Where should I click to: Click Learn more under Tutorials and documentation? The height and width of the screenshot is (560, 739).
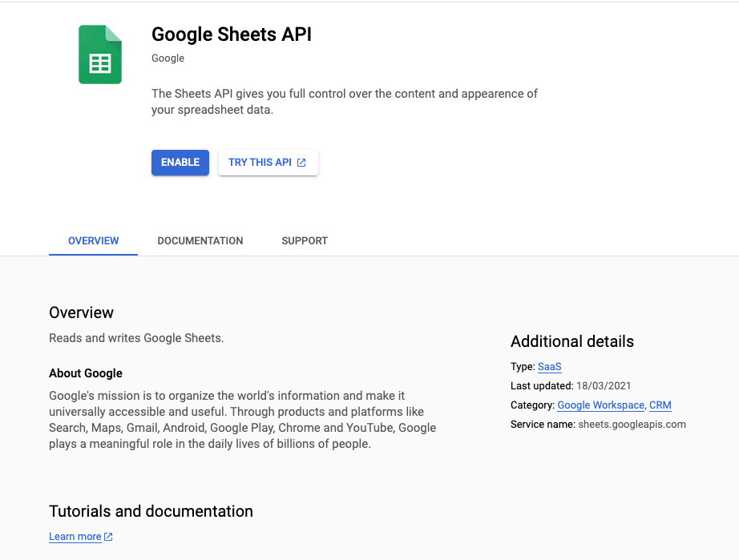75,536
